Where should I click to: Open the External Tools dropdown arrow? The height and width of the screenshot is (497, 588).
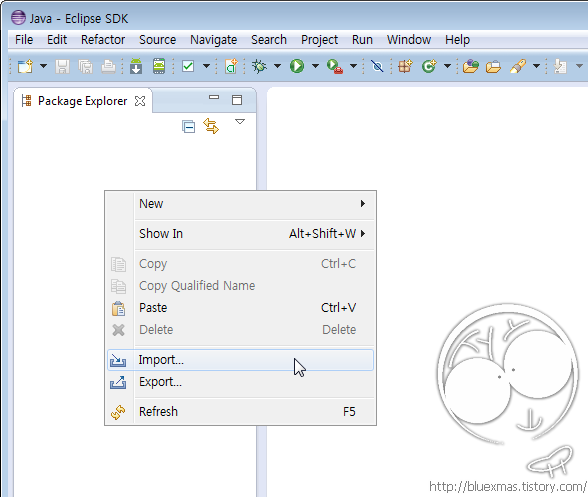coord(353,66)
